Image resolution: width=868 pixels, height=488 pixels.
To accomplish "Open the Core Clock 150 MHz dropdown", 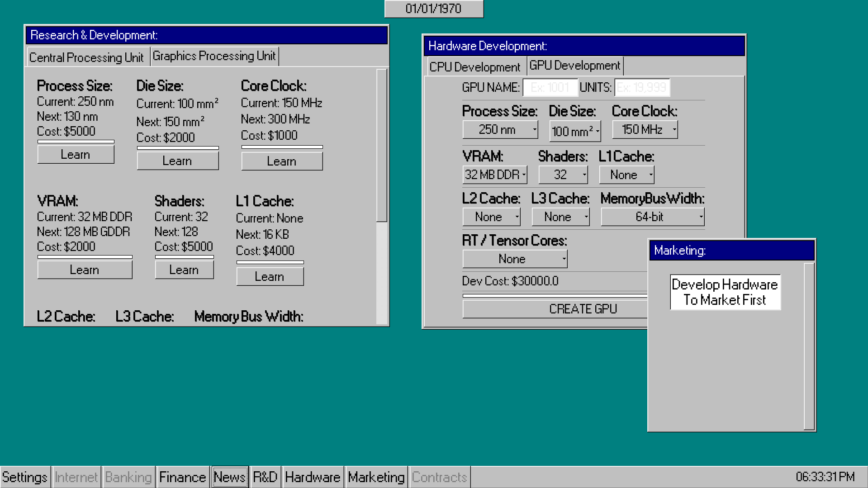I will pyautogui.click(x=645, y=130).
